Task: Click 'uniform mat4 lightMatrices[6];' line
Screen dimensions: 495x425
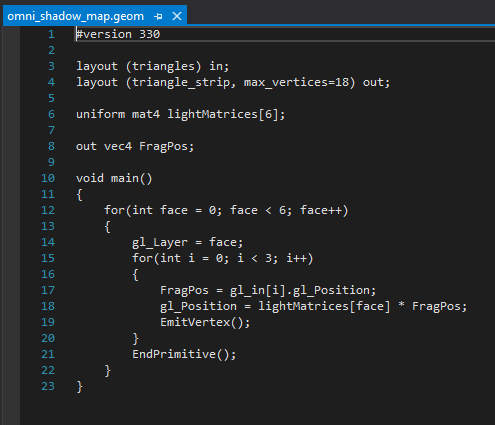Action: 181,114
